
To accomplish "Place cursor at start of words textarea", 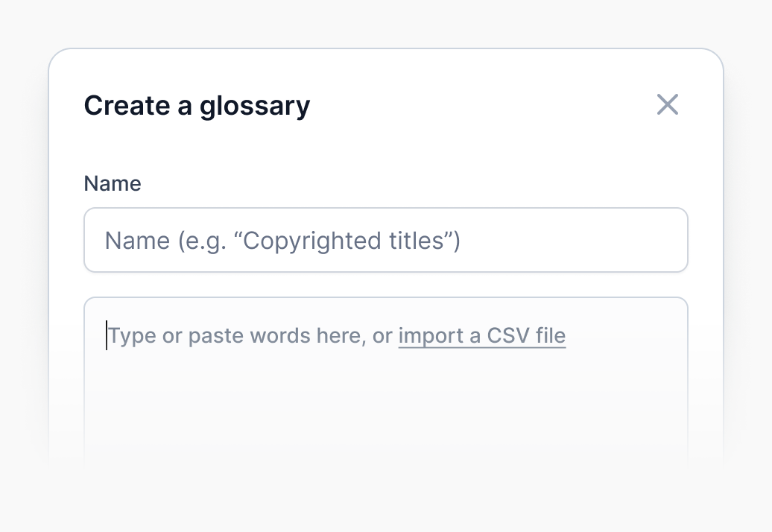I will 108,336.
